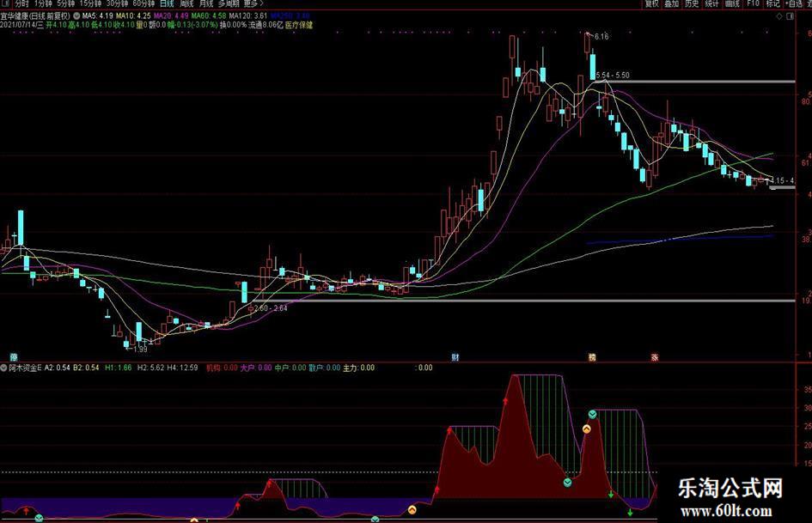This screenshot has height=523, width=812.
Task: Click the 主力: 0.00 indicator value
Action: [358, 368]
